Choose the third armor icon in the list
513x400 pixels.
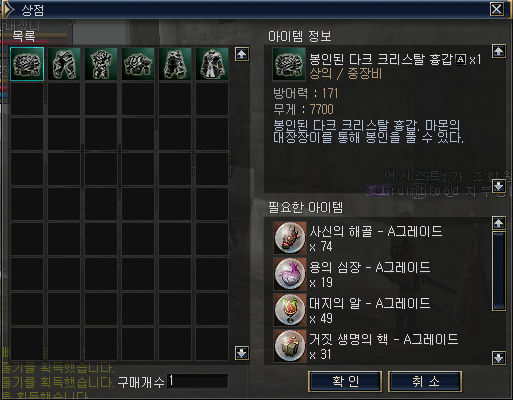[x=101, y=64]
